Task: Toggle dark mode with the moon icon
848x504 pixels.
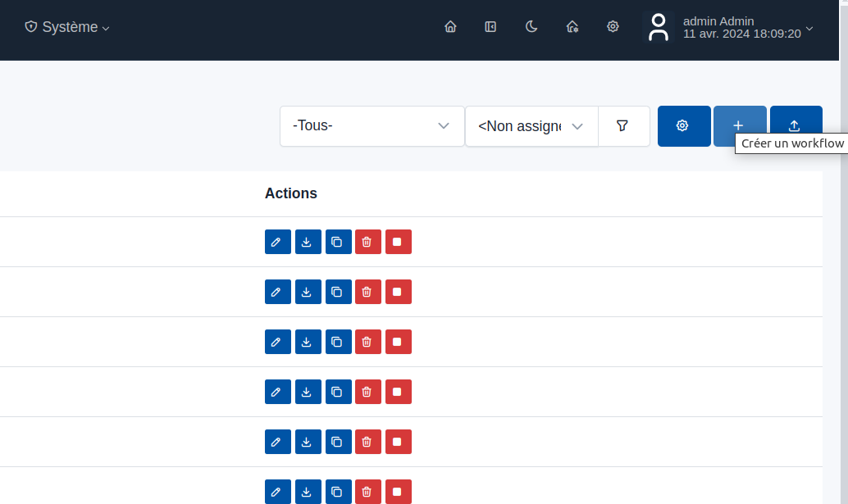Action: point(531,26)
